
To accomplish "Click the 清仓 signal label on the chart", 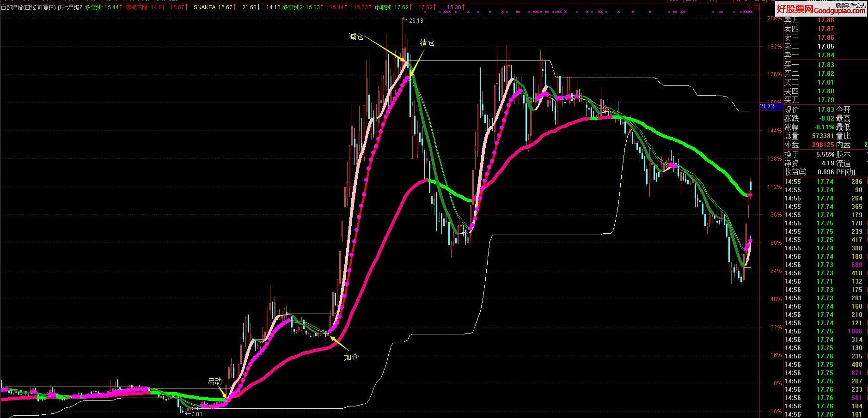I will 427,43.
